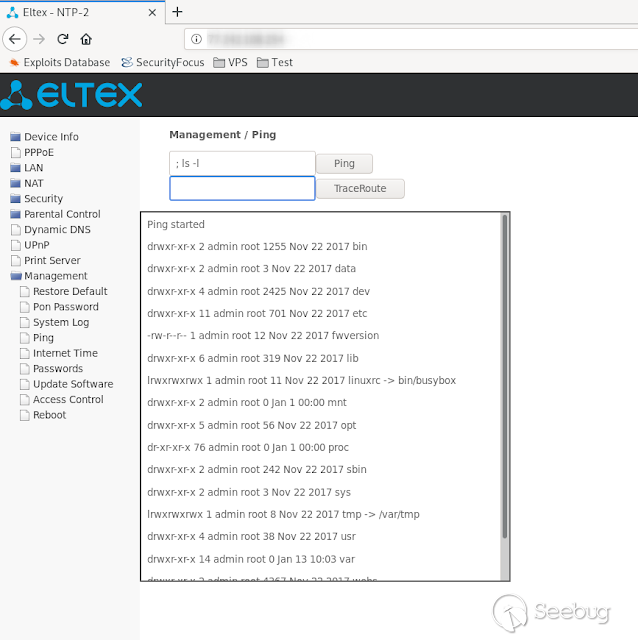Click the output row ending in 'var'

point(251,559)
